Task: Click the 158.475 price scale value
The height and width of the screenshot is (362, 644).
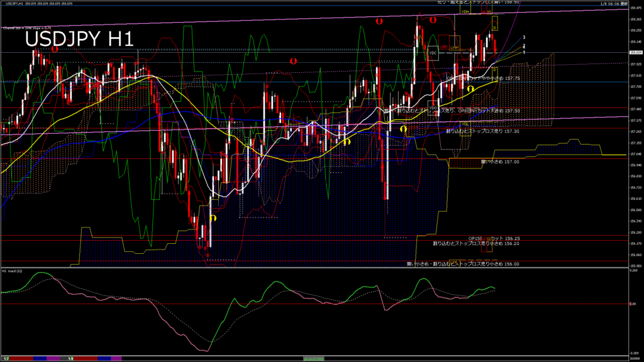Action: (635, 8)
